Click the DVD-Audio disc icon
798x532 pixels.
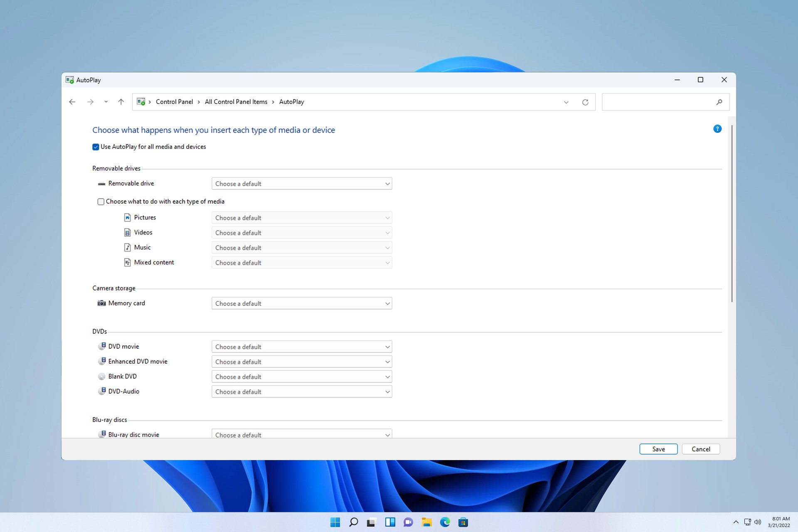coord(102,391)
